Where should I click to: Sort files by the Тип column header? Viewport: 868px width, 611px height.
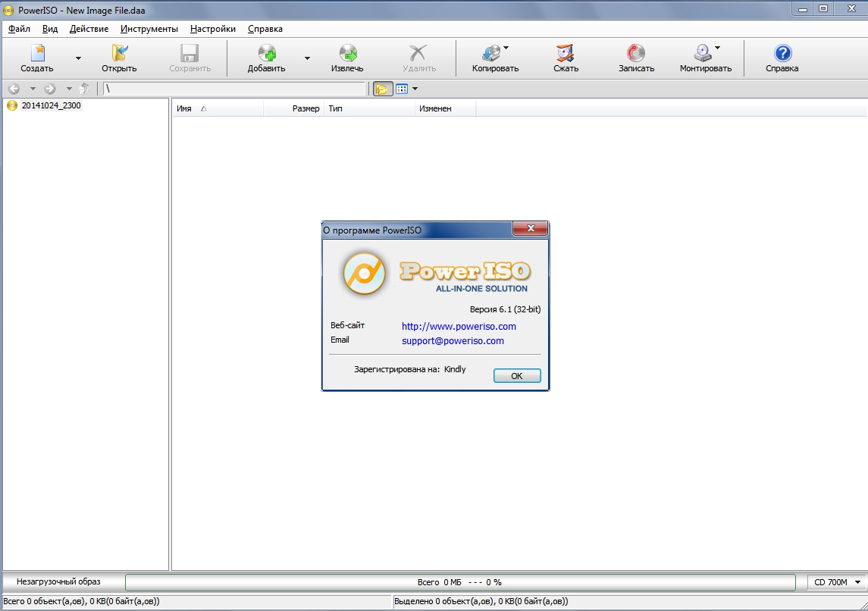click(369, 108)
